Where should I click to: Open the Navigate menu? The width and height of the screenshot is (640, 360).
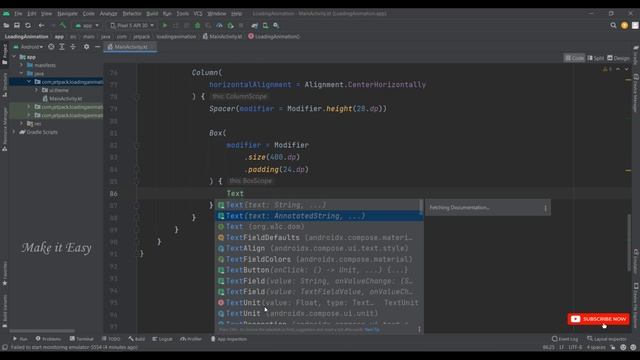click(67, 13)
